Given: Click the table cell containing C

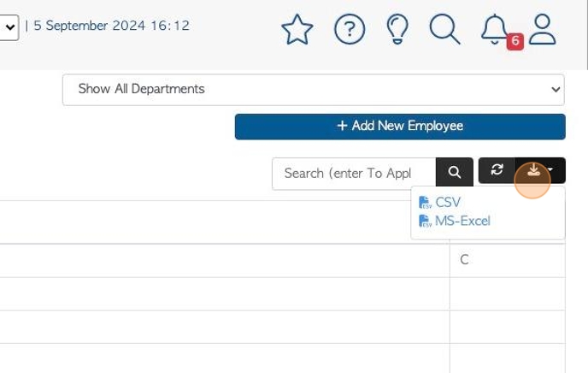Looking at the screenshot, I should [508, 261].
